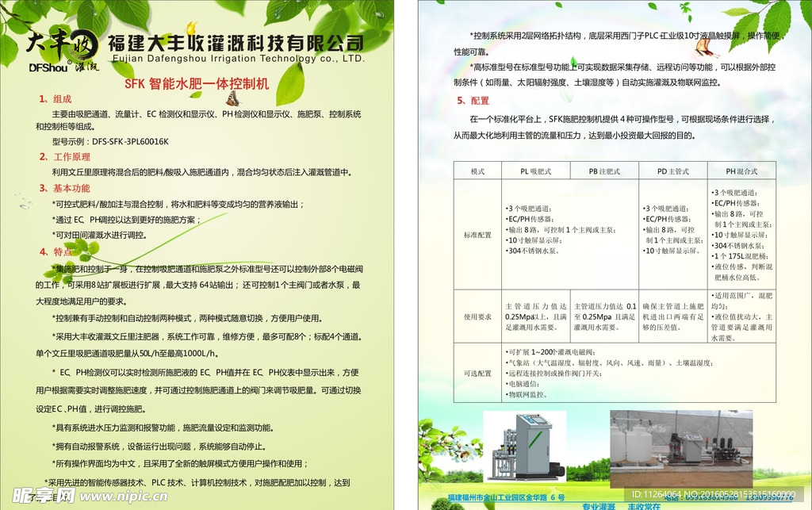The height and width of the screenshot is (510, 812).
Task: Click the PB requirement 主管道压力值达 0.1至 0.25Mpa
Action: (x=605, y=317)
